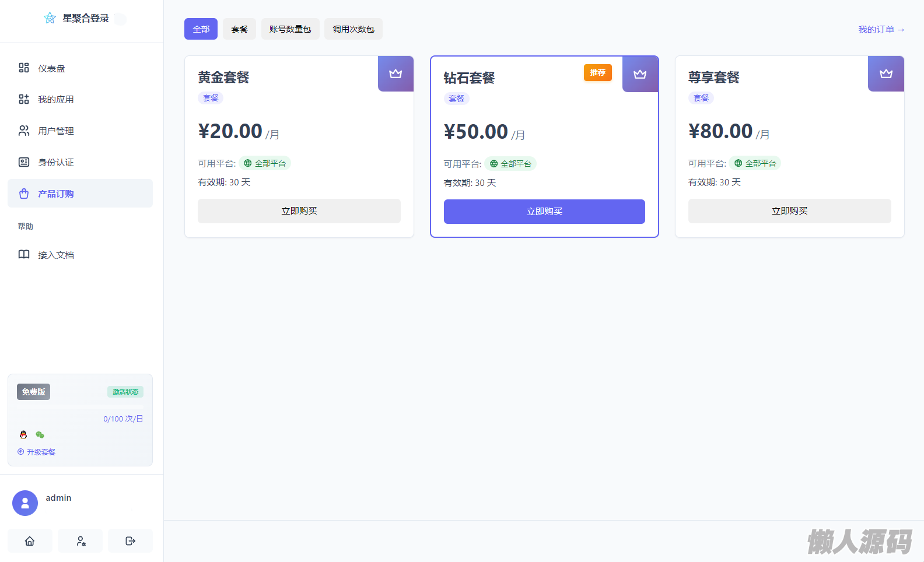Go to 我的应用 in the sidebar
The image size is (924, 562).
point(55,100)
